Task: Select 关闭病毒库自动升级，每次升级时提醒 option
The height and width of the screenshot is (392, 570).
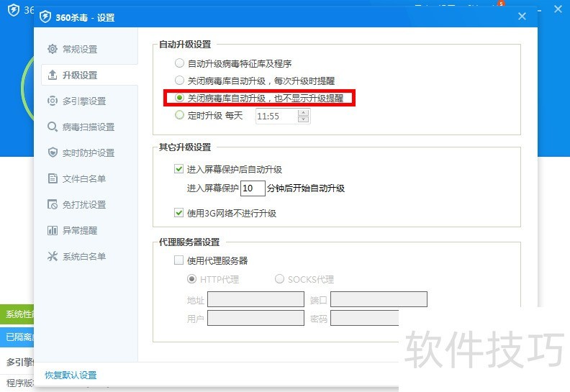Action: point(179,81)
